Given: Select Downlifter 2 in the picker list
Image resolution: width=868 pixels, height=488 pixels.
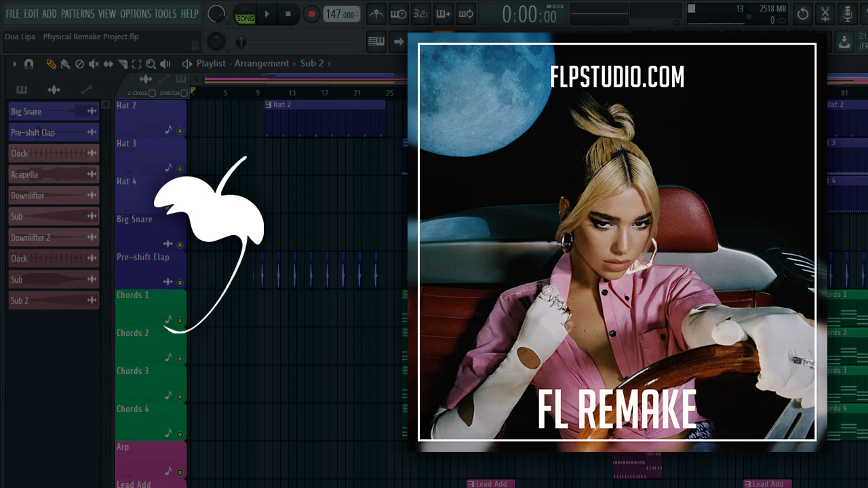Looking at the screenshot, I should pos(54,237).
